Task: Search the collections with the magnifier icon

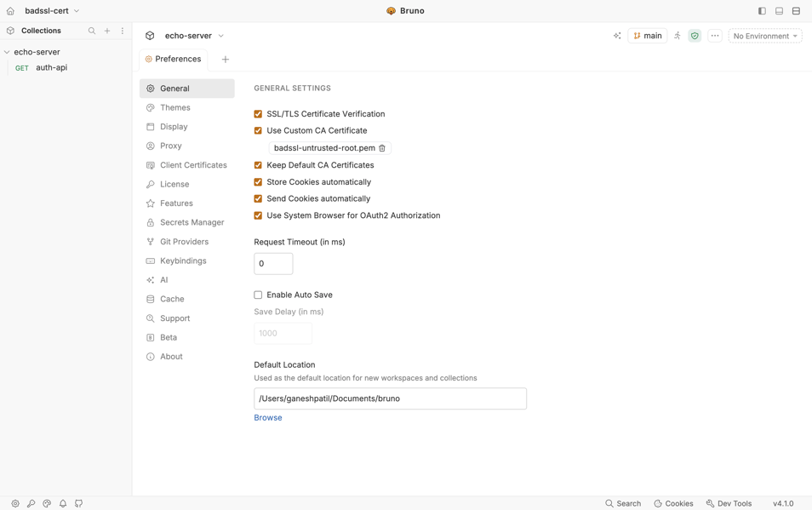Action: [92, 31]
